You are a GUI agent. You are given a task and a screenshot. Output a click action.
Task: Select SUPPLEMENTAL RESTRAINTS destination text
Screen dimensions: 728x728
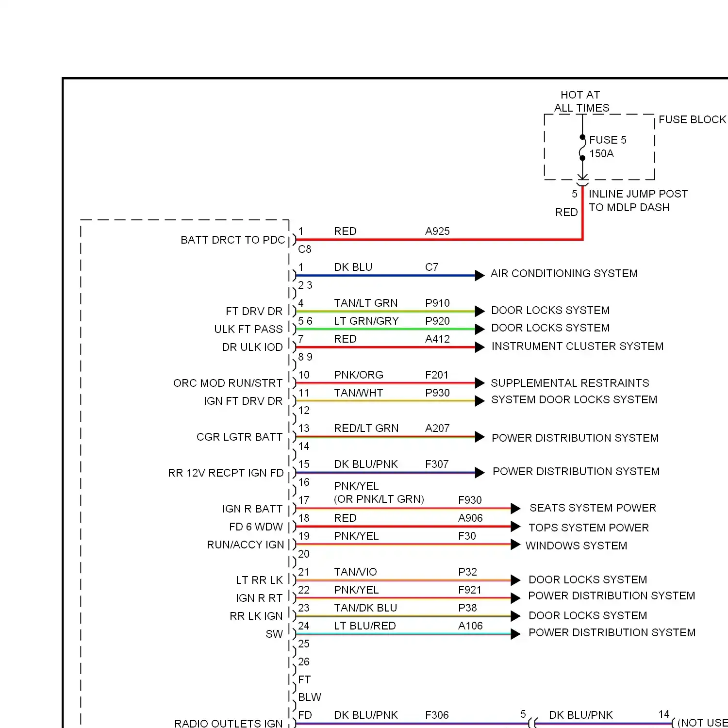[x=570, y=383]
